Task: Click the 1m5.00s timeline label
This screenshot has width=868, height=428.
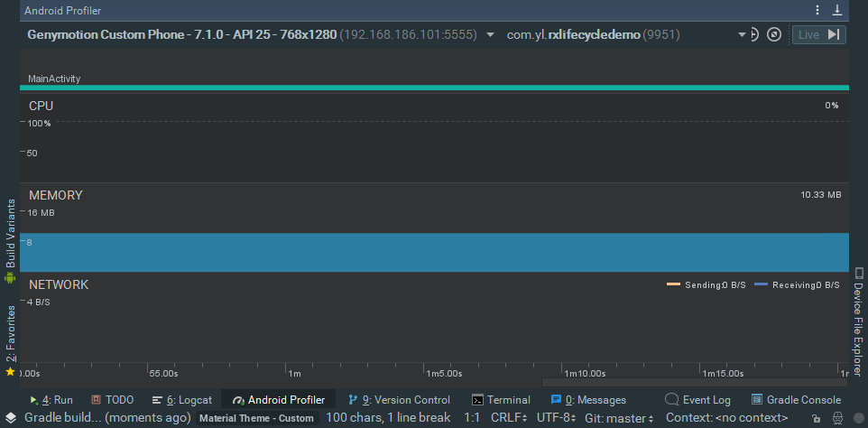Action: pos(444,373)
